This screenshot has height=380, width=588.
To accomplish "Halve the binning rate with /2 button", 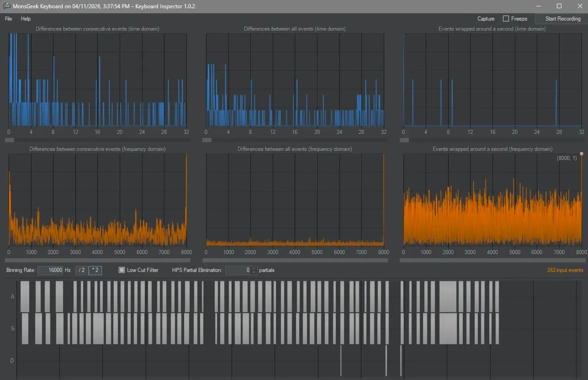I will (x=82, y=270).
